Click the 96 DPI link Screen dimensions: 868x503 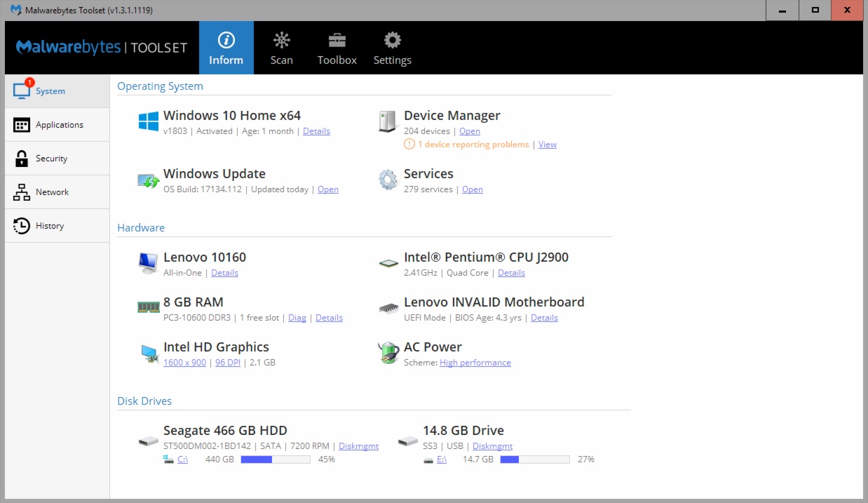pyautogui.click(x=228, y=363)
